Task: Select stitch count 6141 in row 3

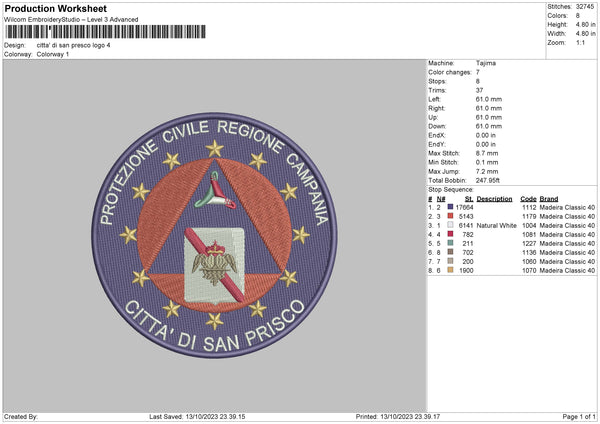Action: [466, 225]
